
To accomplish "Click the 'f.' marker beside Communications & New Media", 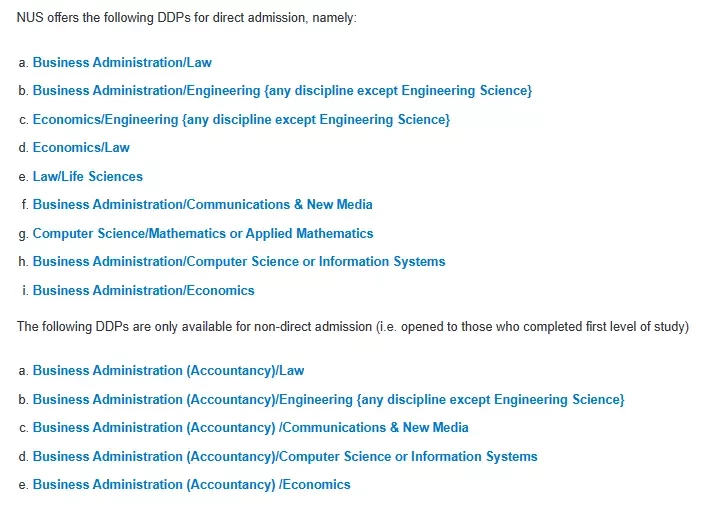I will 25,205.
